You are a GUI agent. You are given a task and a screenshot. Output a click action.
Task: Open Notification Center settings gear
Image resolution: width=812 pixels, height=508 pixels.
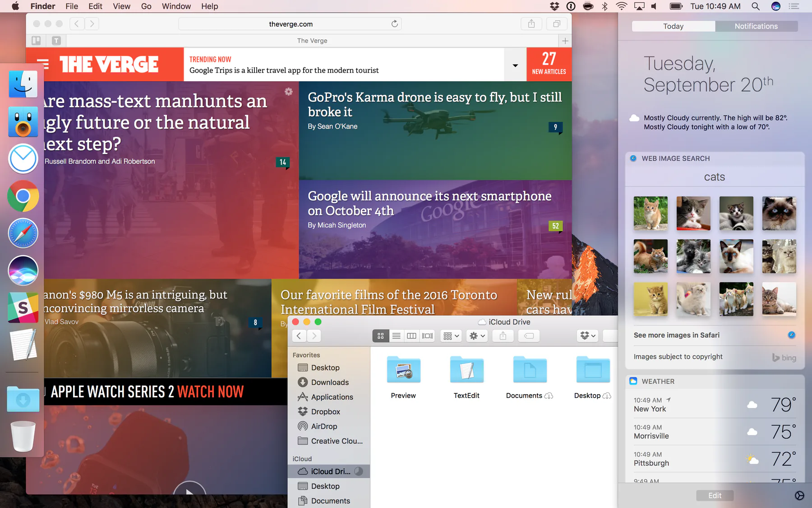click(799, 495)
